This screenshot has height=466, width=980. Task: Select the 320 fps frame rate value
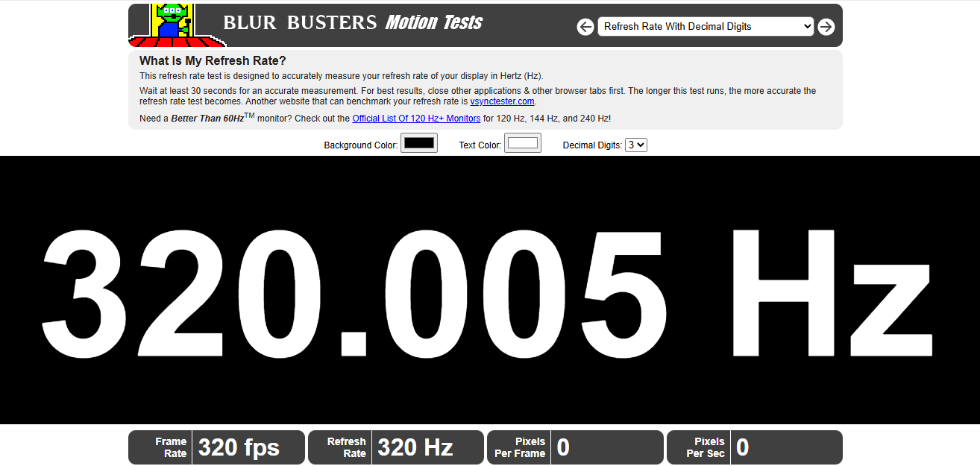pyautogui.click(x=239, y=447)
